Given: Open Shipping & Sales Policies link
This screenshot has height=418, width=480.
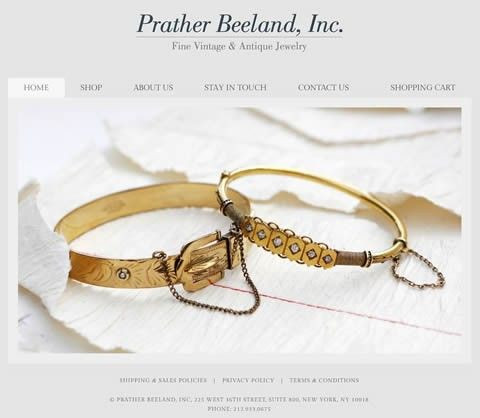Looking at the screenshot, I should tap(163, 380).
